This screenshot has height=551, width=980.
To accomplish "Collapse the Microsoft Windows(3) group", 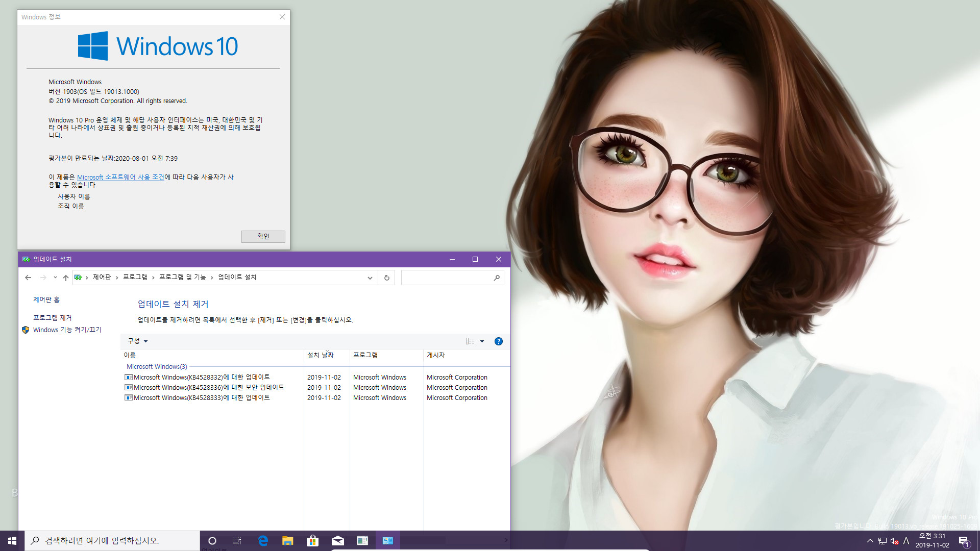I will [x=157, y=366].
